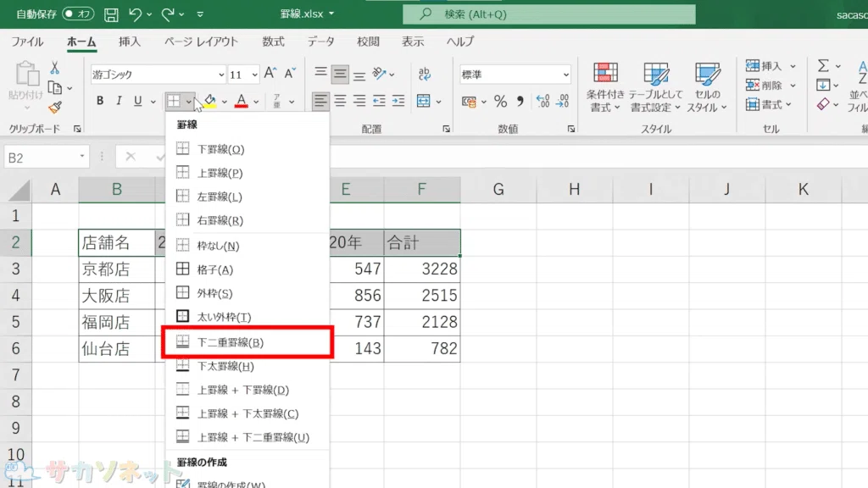The width and height of the screenshot is (868, 488).
Task: Click the Name Box showing B2
Action: pyautogui.click(x=47, y=158)
